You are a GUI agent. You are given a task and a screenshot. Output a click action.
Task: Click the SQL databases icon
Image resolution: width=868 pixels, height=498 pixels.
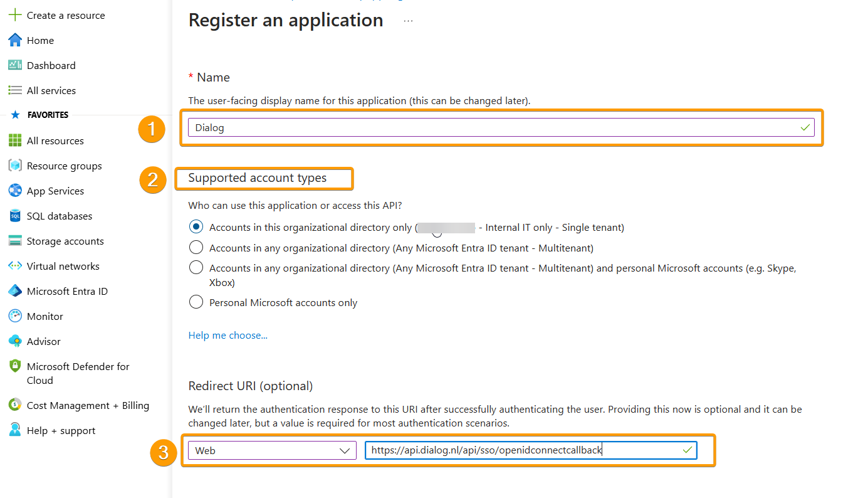tap(15, 216)
